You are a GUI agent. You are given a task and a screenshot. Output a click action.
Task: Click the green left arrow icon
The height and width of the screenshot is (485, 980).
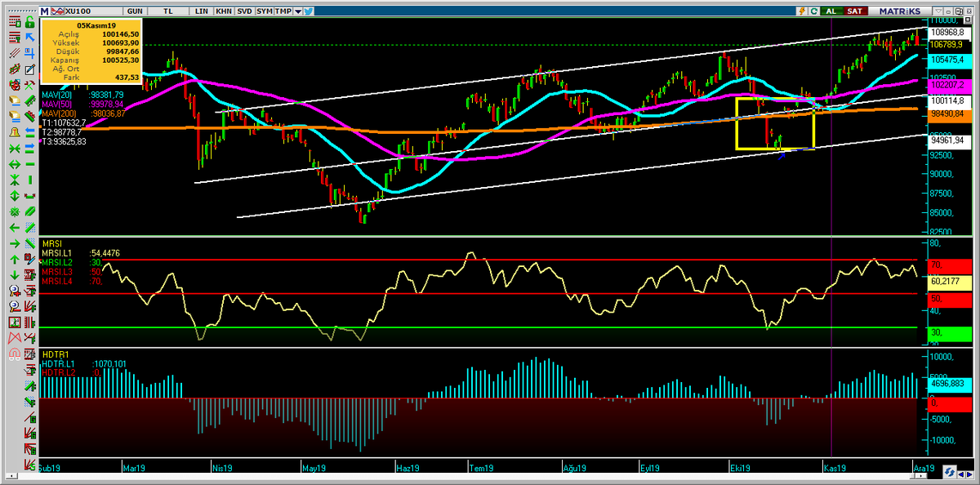pyautogui.click(x=15, y=227)
